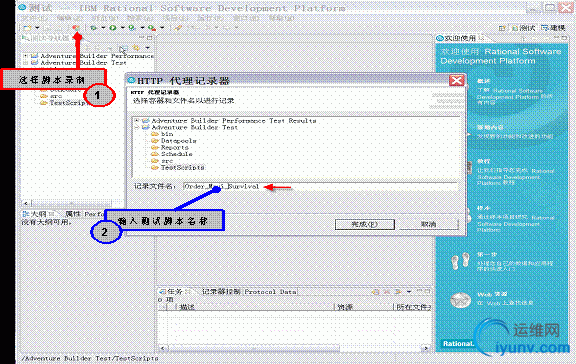Click the 第一步 footprints icon in welcome

460,261
